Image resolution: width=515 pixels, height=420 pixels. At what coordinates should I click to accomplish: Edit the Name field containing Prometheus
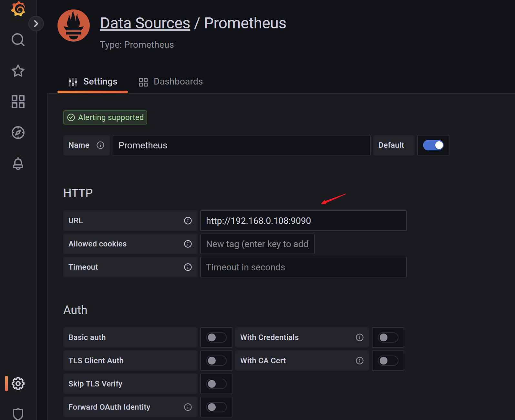pyautogui.click(x=242, y=145)
